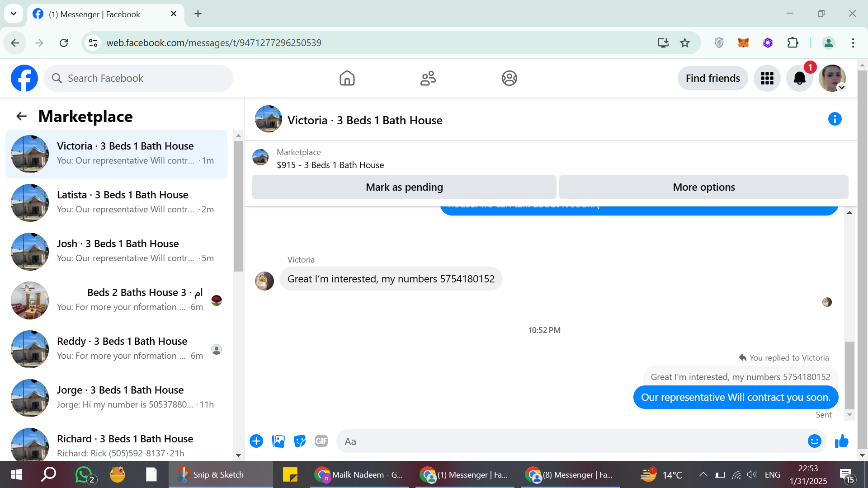The image size is (868, 488).
Task: Open the Friends icon in top navigation
Action: point(428,78)
